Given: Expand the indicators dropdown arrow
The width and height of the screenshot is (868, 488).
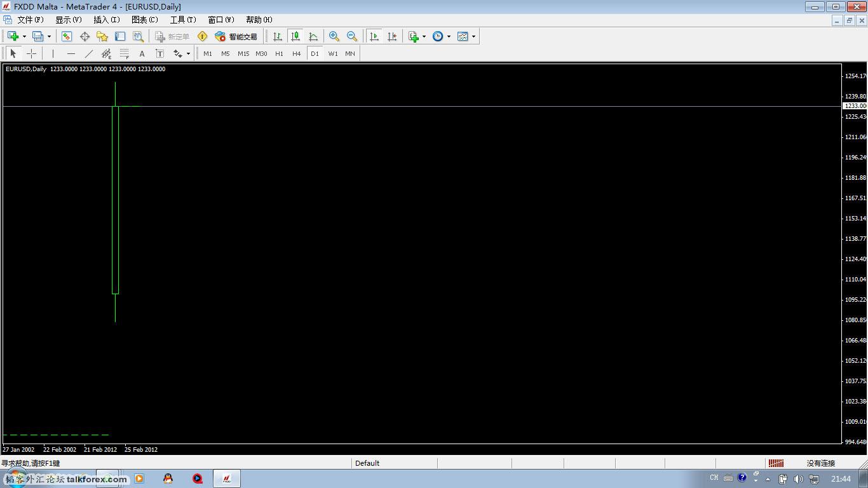Looking at the screenshot, I should click(424, 36).
